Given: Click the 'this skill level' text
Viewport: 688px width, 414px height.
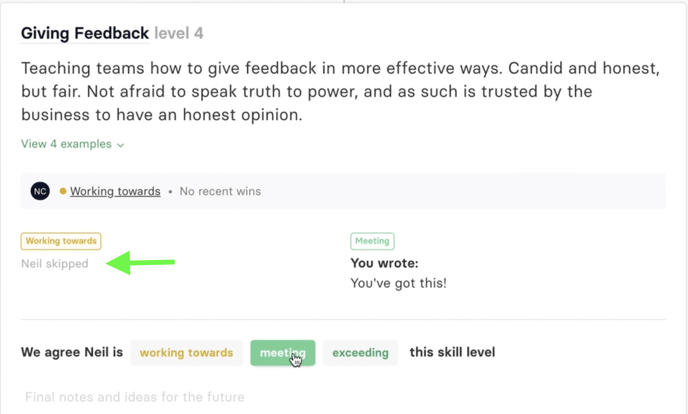Looking at the screenshot, I should (x=452, y=353).
